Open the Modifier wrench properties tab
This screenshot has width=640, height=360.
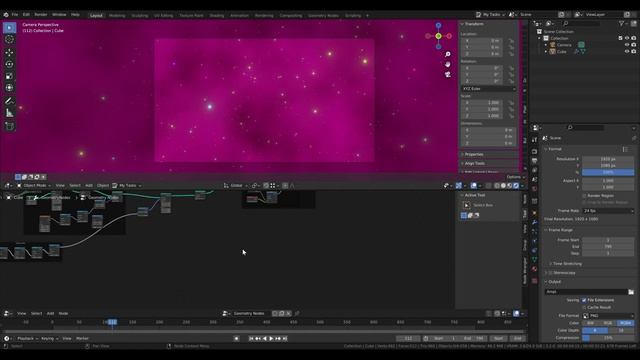[534, 222]
